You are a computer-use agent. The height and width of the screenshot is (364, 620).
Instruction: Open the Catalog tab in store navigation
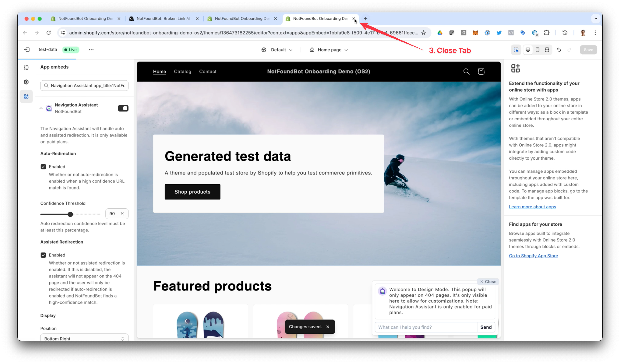point(182,72)
